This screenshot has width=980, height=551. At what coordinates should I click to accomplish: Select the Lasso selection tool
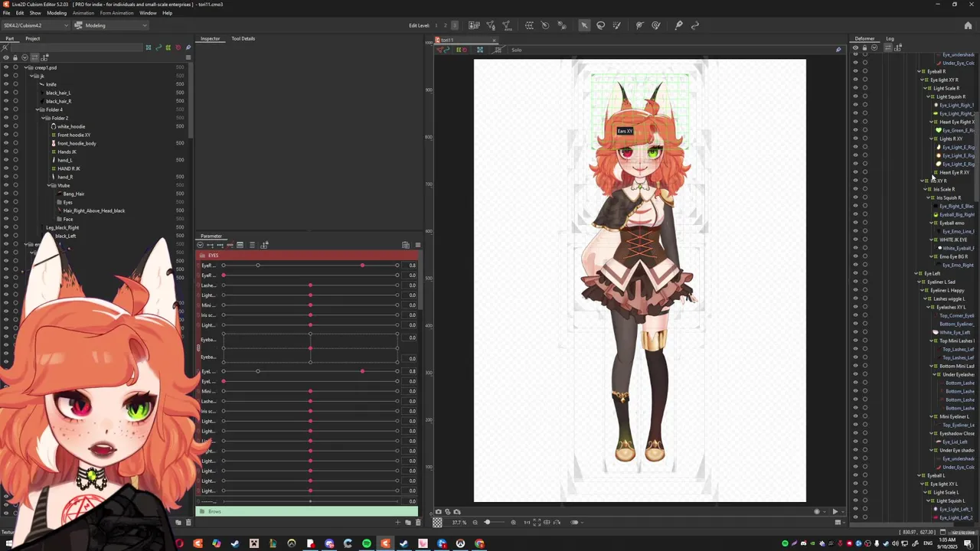(600, 25)
